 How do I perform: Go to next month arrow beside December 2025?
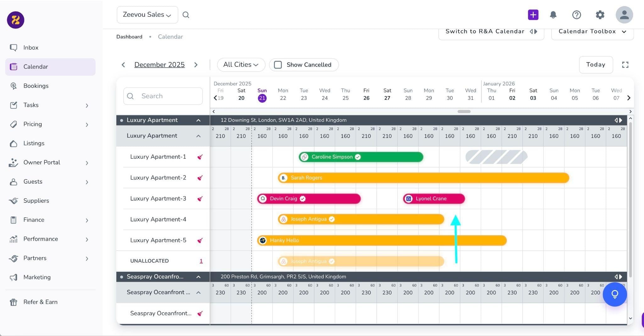tap(196, 65)
